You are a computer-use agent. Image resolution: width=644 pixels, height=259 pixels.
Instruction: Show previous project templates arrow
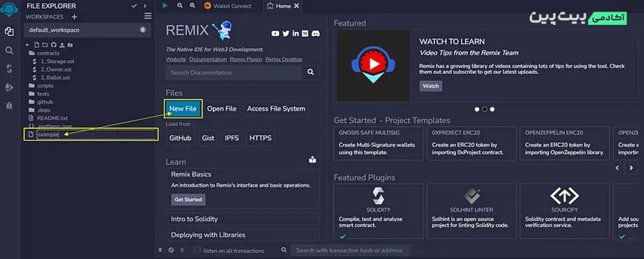(x=618, y=168)
